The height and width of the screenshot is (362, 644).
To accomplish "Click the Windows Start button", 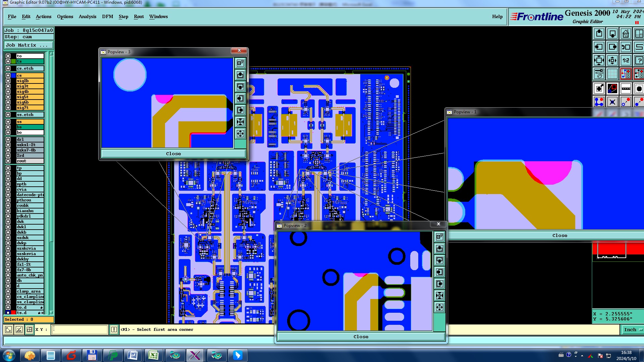I will 9,355.
